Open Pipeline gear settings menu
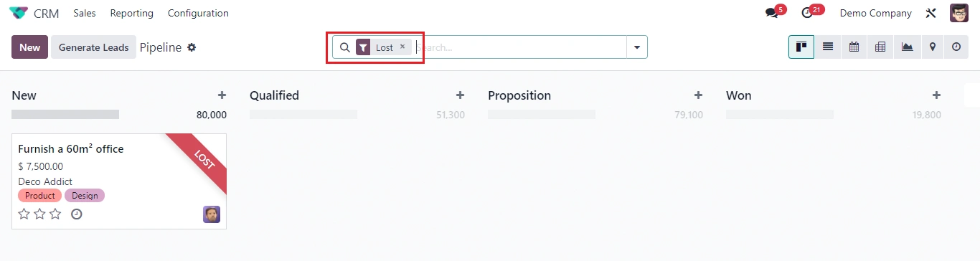The height and width of the screenshot is (261, 980). 192,47
